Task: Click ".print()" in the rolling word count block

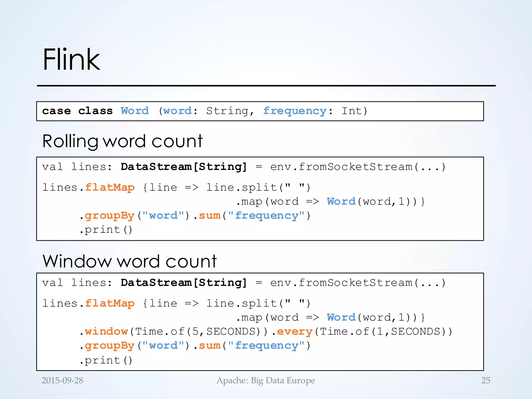Action: click(x=106, y=230)
